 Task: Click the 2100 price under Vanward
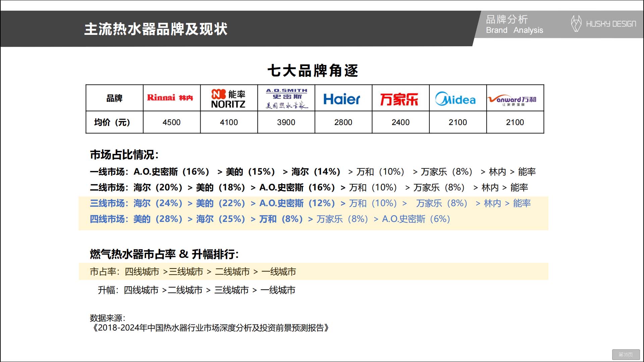click(515, 122)
